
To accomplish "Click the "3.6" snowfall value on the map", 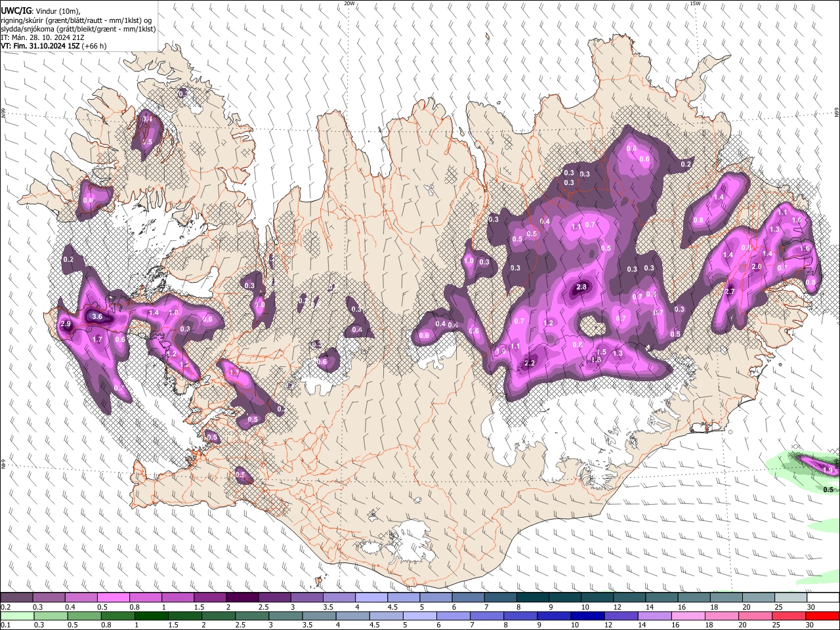I will click(98, 317).
